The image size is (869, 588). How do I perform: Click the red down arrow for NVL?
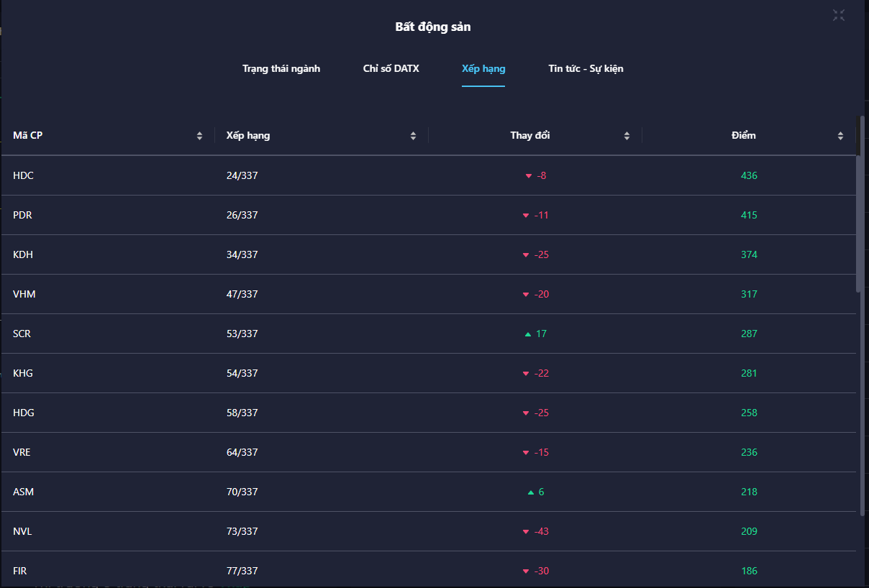pyautogui.click(x=526, y=532)
